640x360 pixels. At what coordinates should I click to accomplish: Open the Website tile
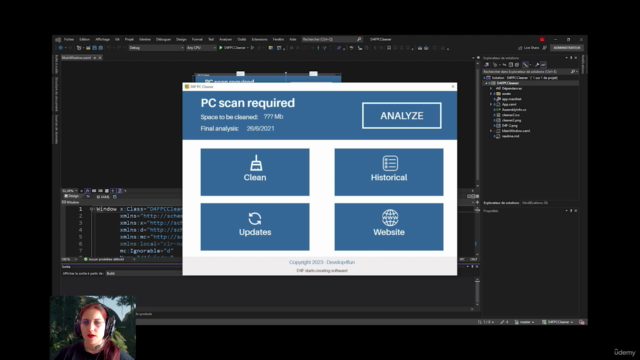click(389, 227)
